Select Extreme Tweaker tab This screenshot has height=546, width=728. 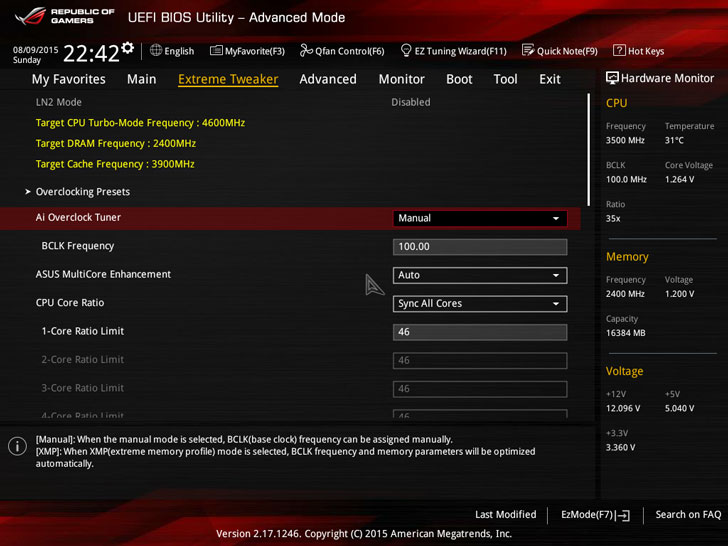pyautogui.click(x=228, y=79)
